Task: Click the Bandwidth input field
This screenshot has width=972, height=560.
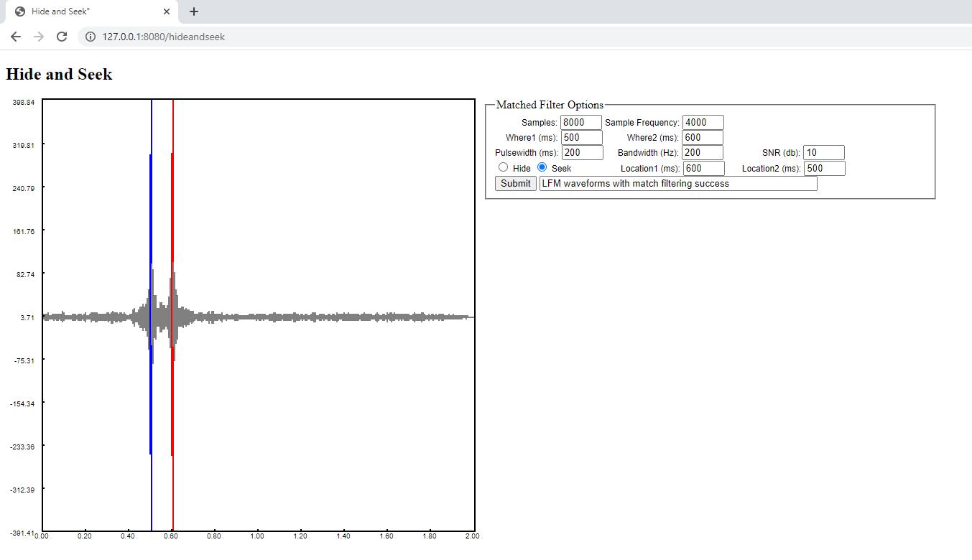Action: tap(702, 152)
